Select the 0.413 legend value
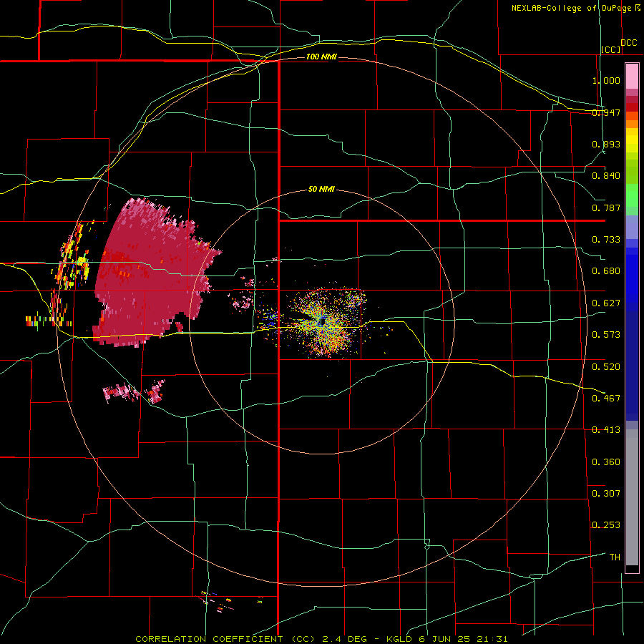 (x=606, y=430)
